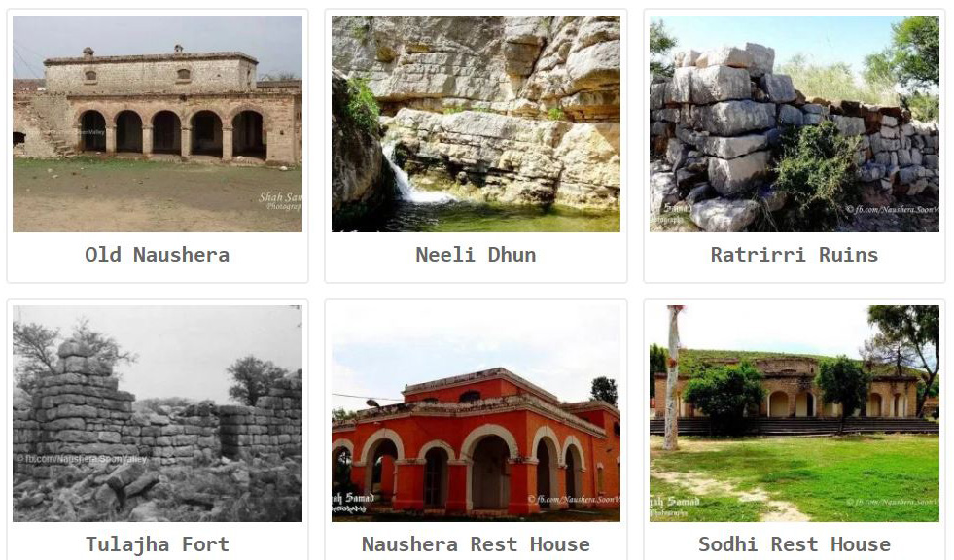Click the Tulajha Fort caption
This screenshot has height=560, width=954.
tap(157, 544)
